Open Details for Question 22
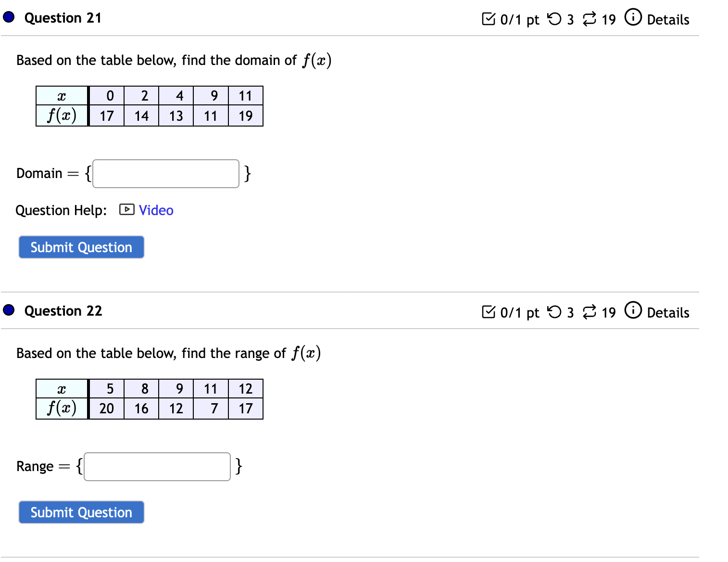This screenshot has width=728, height=562. click(x=668, y=313)
